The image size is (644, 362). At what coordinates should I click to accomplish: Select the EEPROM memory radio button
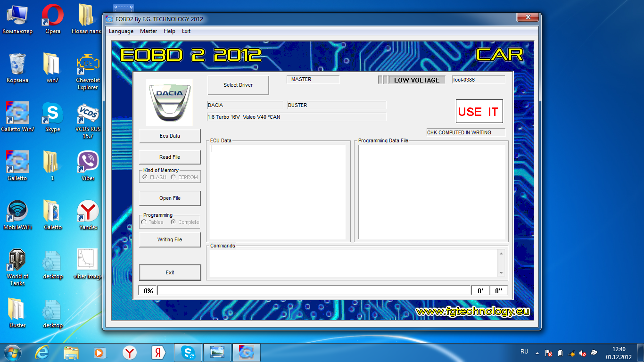(x=173, y=177)
